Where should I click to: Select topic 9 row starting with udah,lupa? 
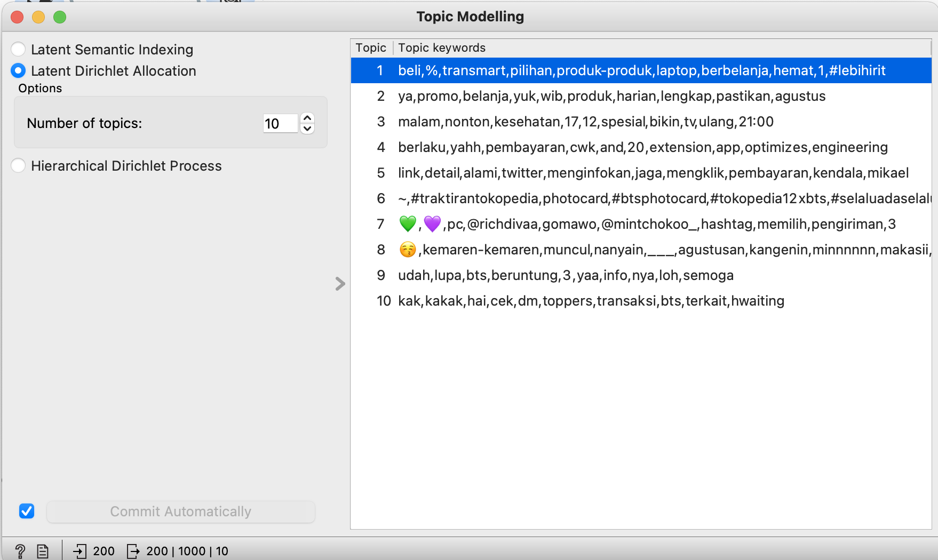point(641,275)
